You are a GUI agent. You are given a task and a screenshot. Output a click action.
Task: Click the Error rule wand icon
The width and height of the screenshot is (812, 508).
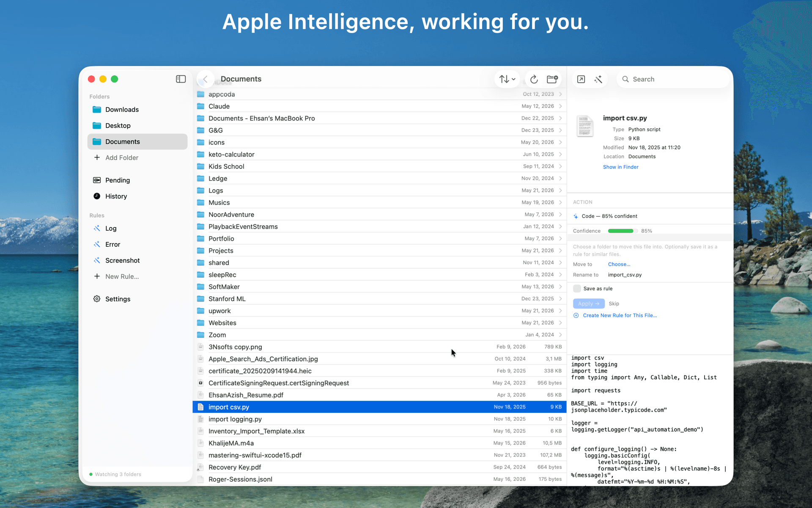(x=97, y=244)
